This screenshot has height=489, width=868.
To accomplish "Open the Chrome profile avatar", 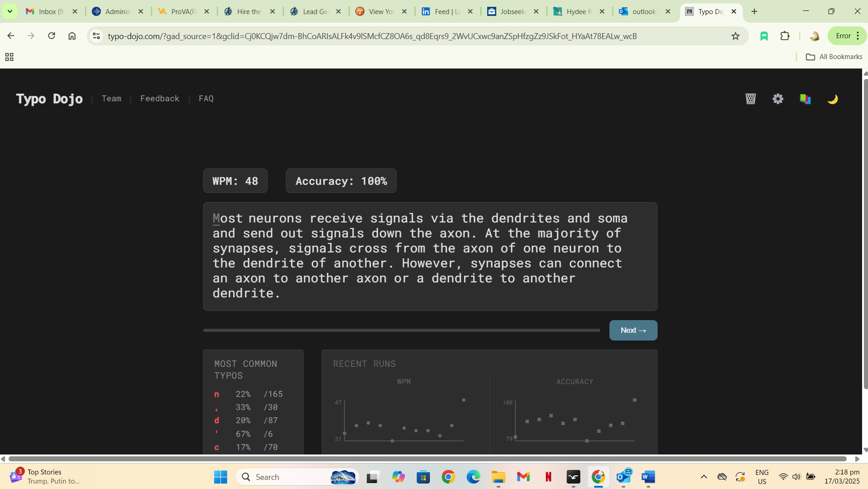I will [814, 36].
